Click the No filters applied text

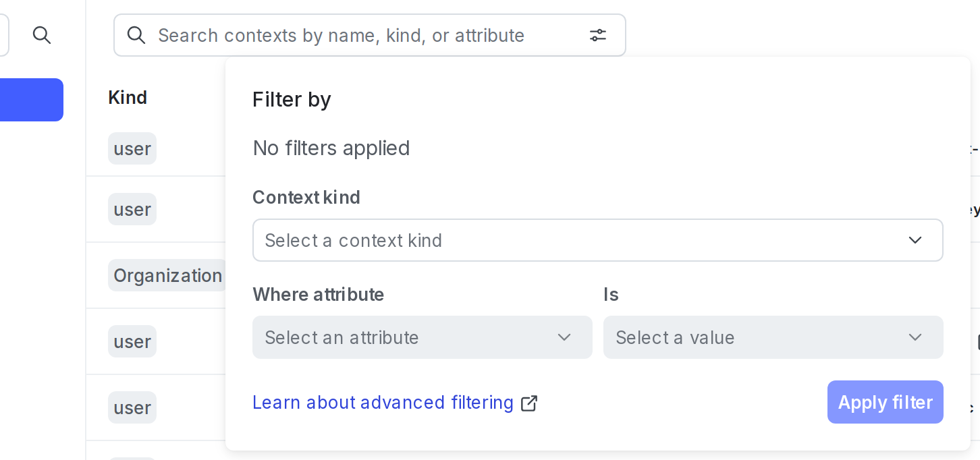pos(331,148)
